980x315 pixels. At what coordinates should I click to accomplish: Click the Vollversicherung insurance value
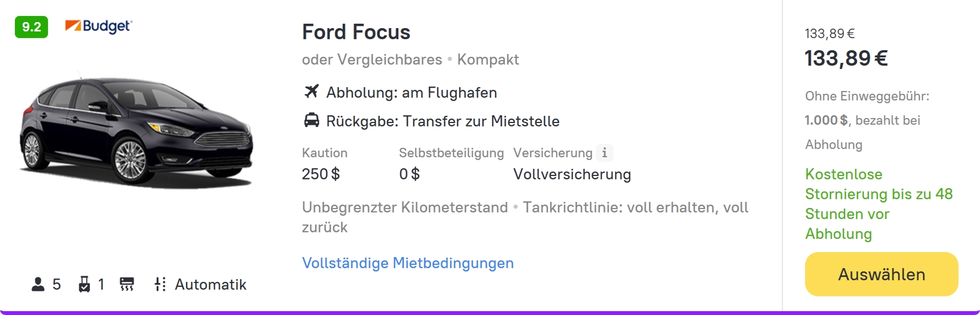572,174
